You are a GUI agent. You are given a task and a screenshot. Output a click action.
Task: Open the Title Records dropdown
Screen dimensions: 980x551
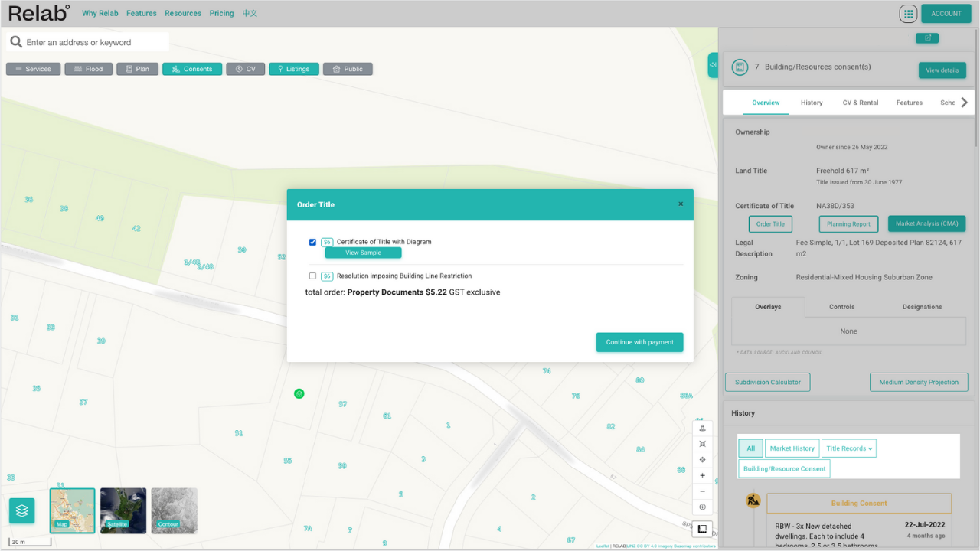tap(848, 448)
